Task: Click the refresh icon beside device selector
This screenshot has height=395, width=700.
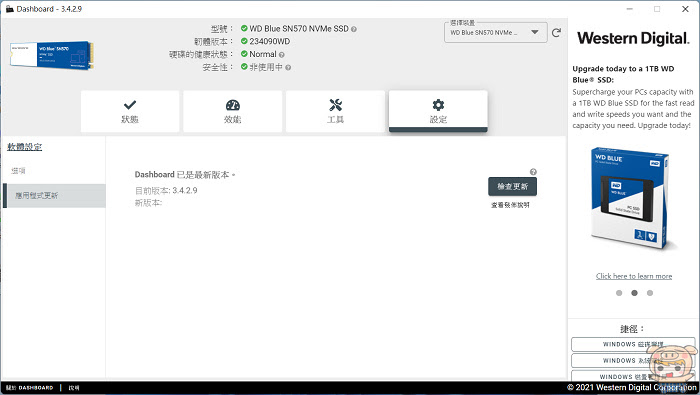Action: tap(556, 33)
